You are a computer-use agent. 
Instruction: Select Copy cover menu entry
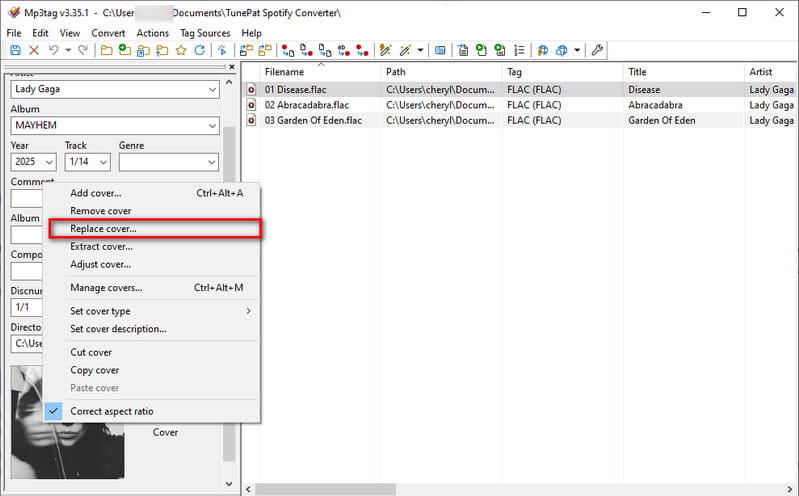tap(152, 370)
